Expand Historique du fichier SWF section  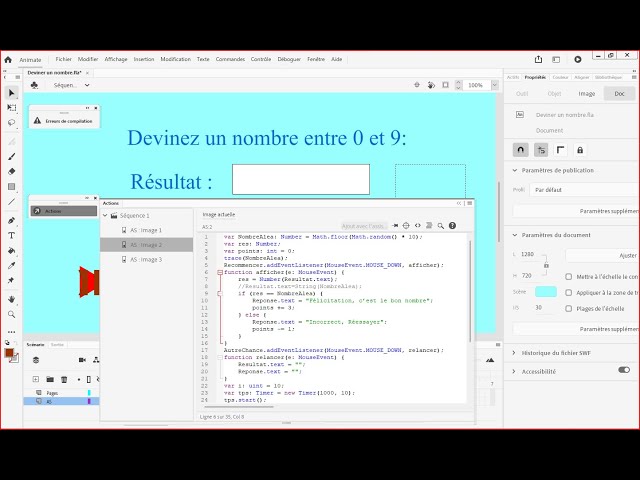[514, 353]
